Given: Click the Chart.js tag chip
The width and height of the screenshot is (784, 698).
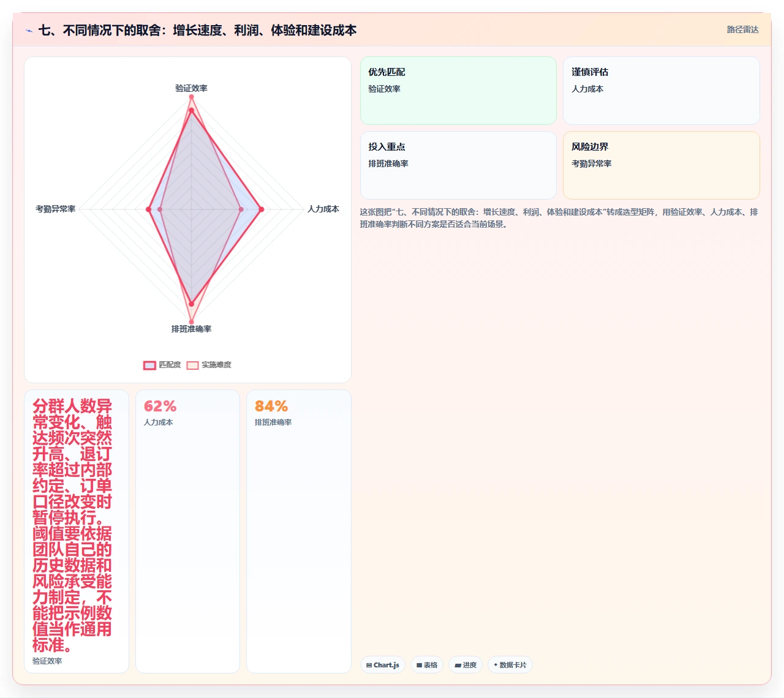Looking at the screenshot, I should (383, 665).
